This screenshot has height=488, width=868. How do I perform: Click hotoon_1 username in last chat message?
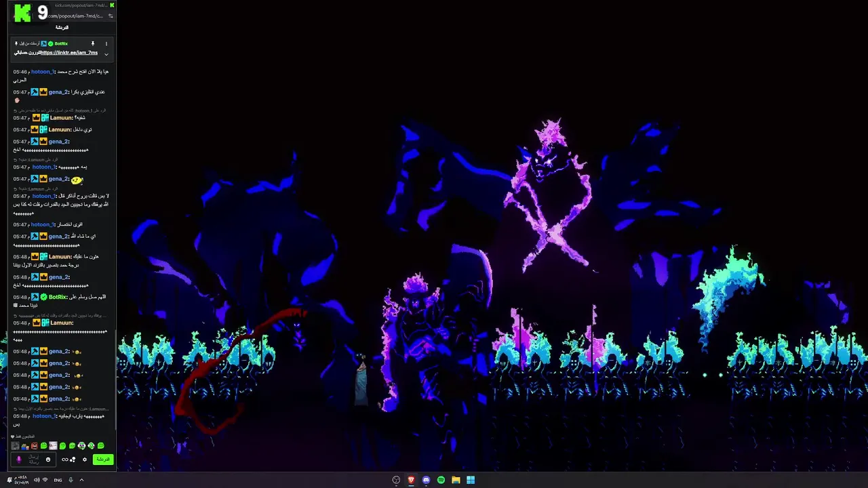43,416
